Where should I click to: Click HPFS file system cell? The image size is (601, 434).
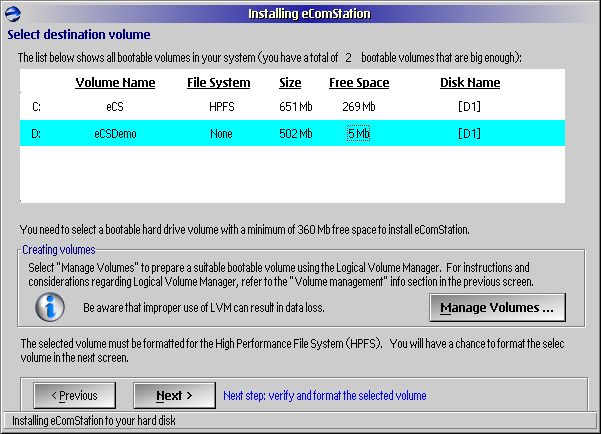point(222,107)
